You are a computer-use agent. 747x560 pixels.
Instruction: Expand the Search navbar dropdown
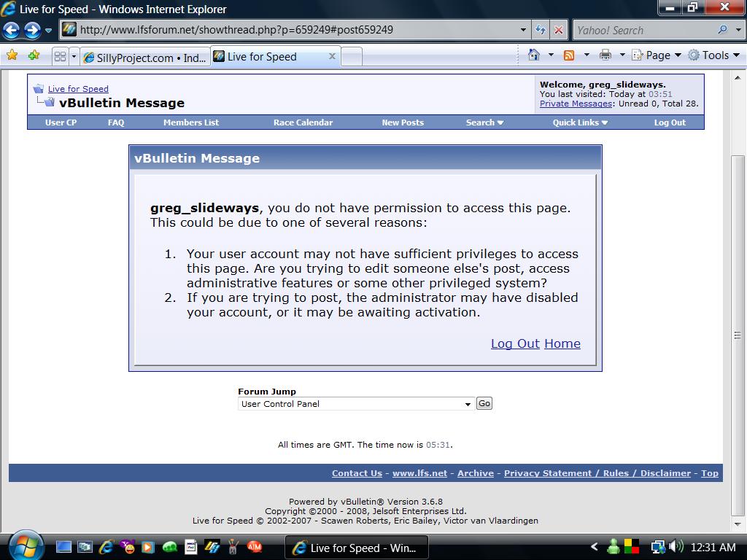[484, 122]
